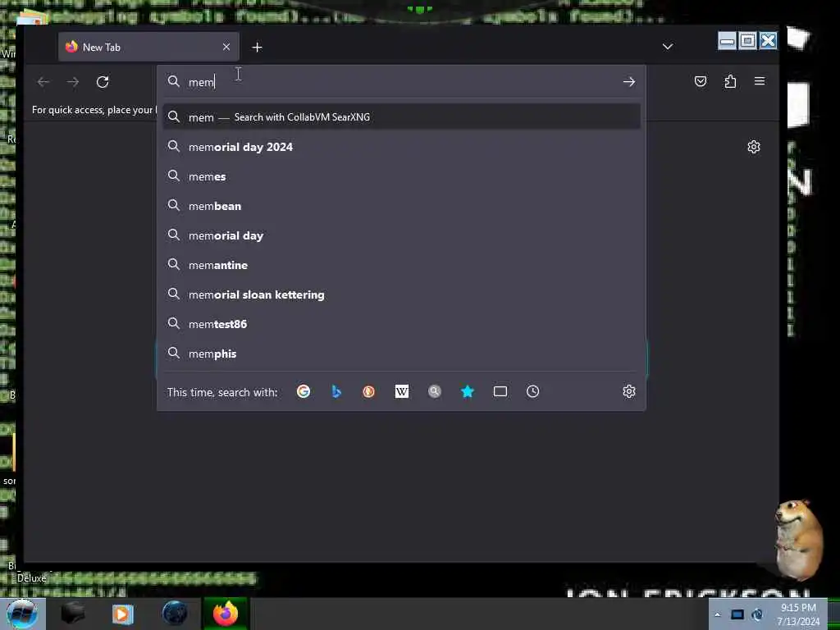Open the Windows Start orb

point(22,614)
